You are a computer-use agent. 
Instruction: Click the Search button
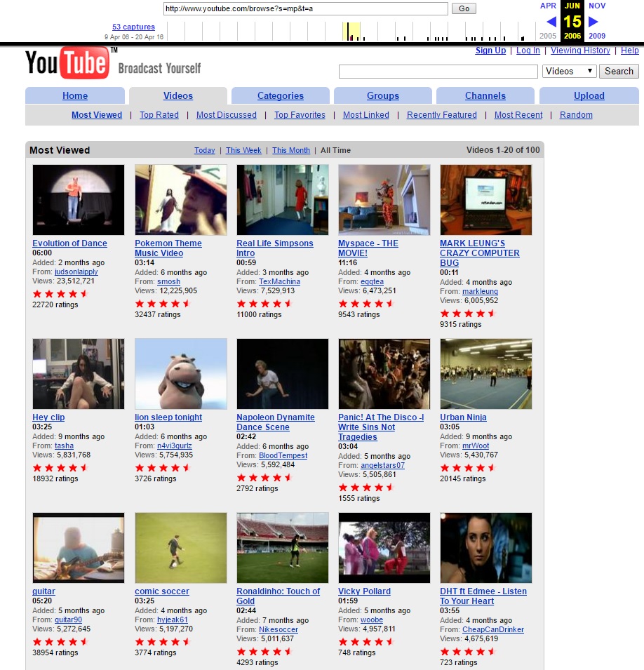(619, 71)
